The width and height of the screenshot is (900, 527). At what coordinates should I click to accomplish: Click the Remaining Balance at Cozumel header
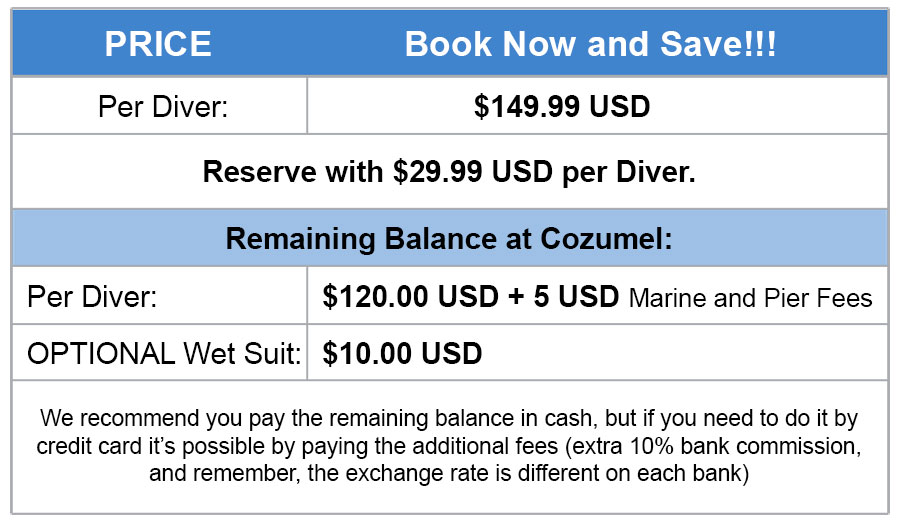pyautogui.click(x=449, y=238)
